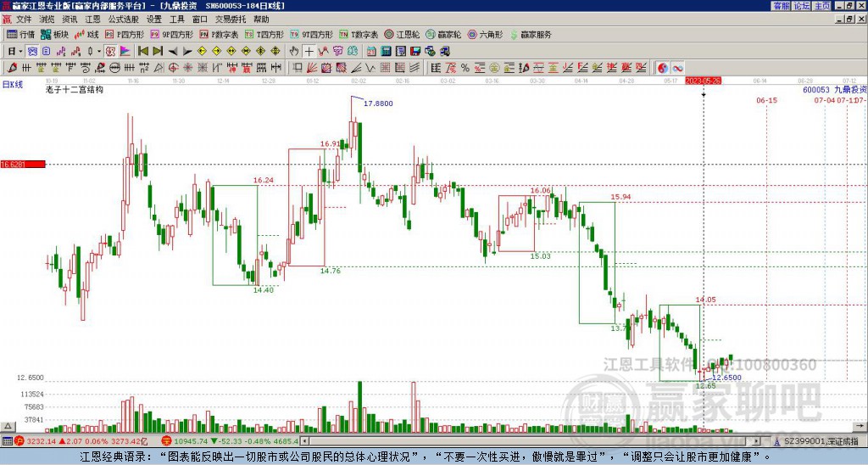This screenshot has width=868, height=465.
Task: Click the 12.6500 low price label on chart
Action: [726, 378]
